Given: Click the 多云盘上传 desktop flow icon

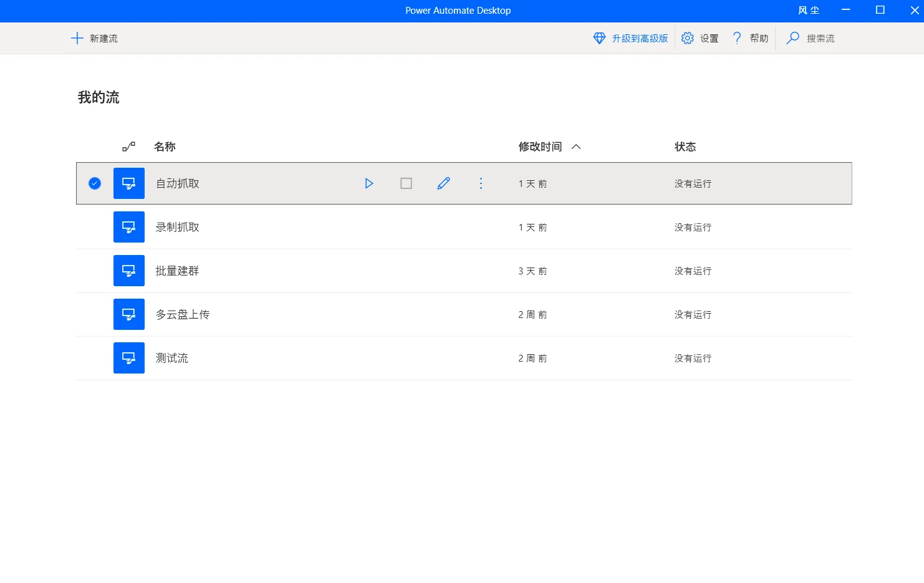Looking at the screenshot, I should pos(129,314).
